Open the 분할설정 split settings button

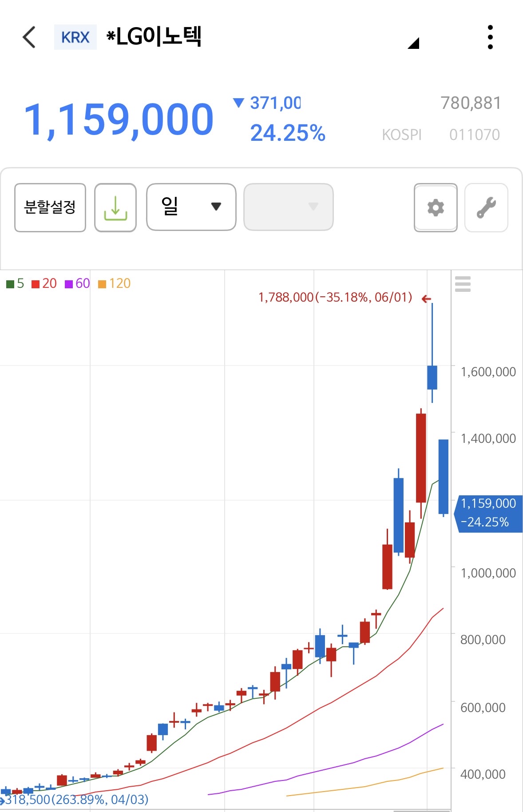tap(50, 207)
